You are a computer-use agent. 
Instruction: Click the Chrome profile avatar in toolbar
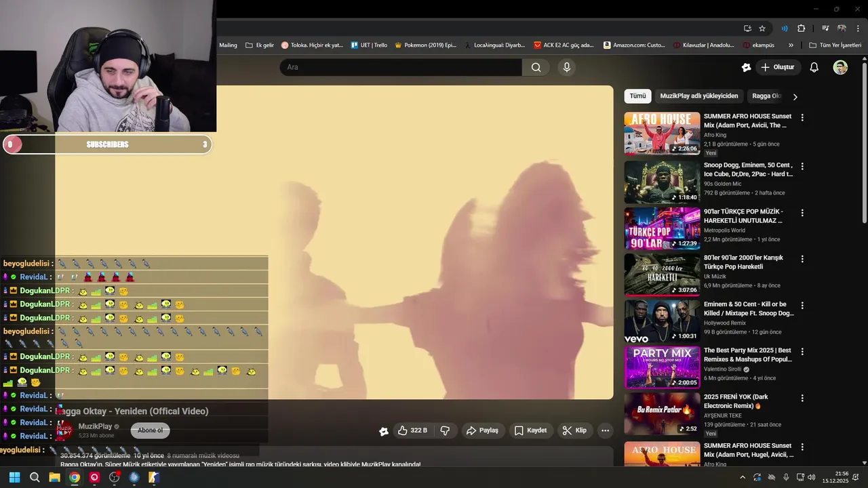[x=842, y=28]
